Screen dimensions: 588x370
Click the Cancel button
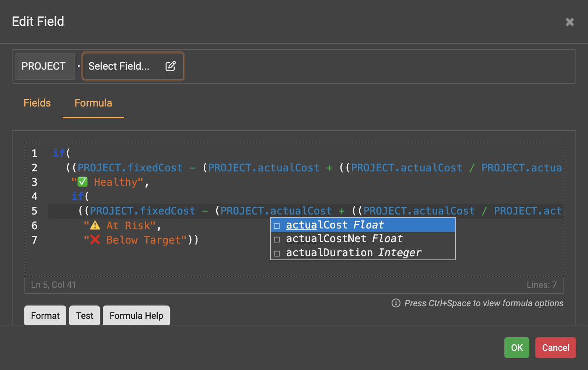pos(556,348)
